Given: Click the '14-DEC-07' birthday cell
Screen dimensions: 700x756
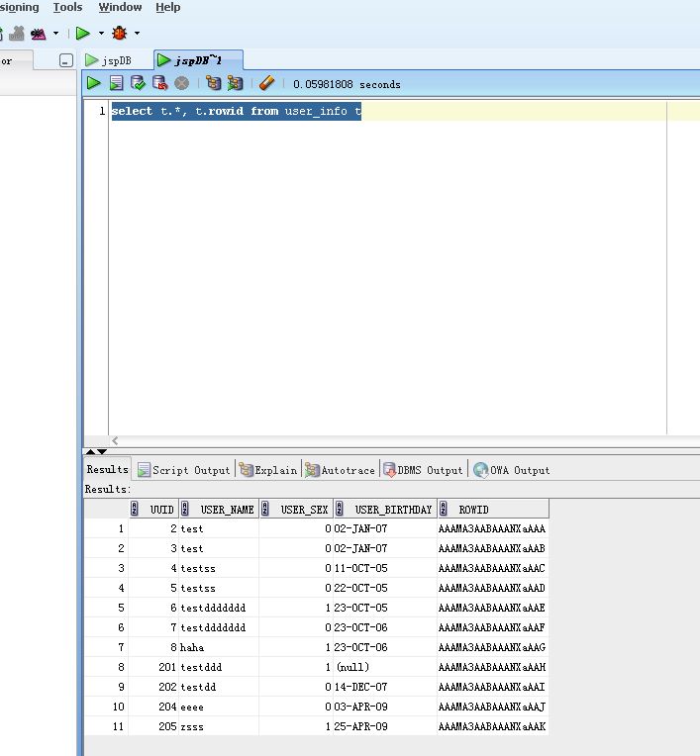Looking at the screenshot, I should click(385, 687).
